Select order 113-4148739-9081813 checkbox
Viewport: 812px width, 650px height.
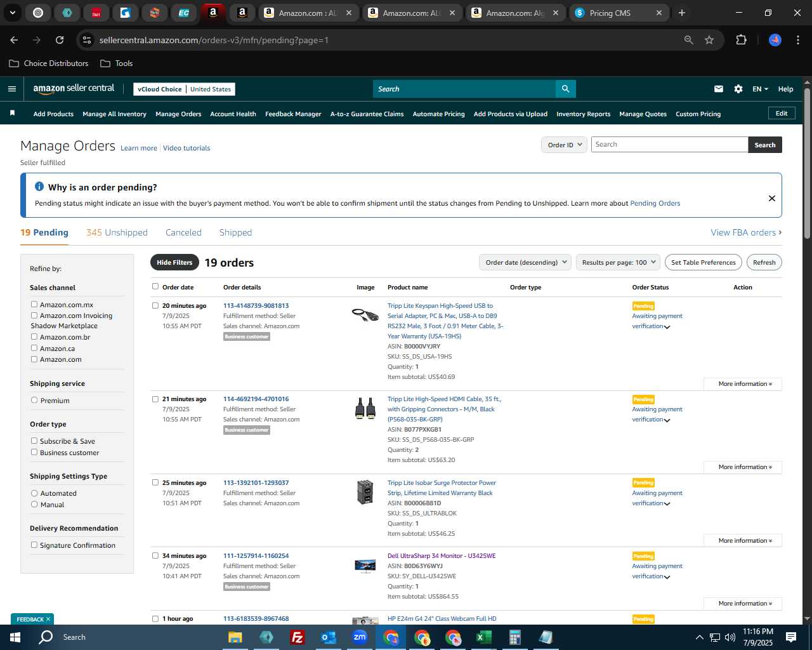[155, 305]
